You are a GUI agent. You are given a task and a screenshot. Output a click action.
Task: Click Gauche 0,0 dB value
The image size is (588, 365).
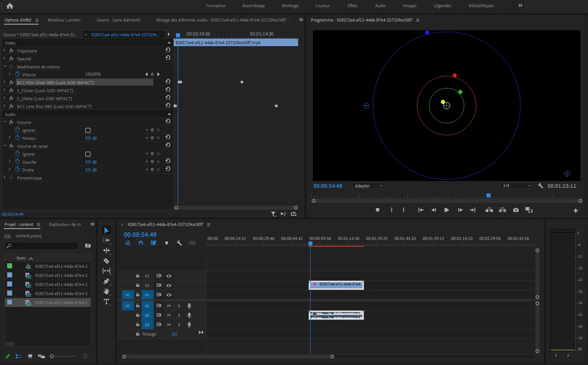[x=91, y=162]
